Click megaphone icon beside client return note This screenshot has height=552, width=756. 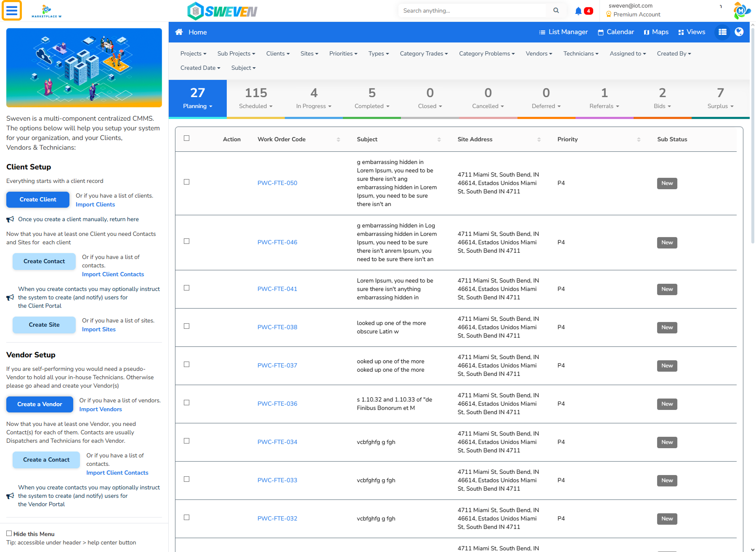coord(10,219)
